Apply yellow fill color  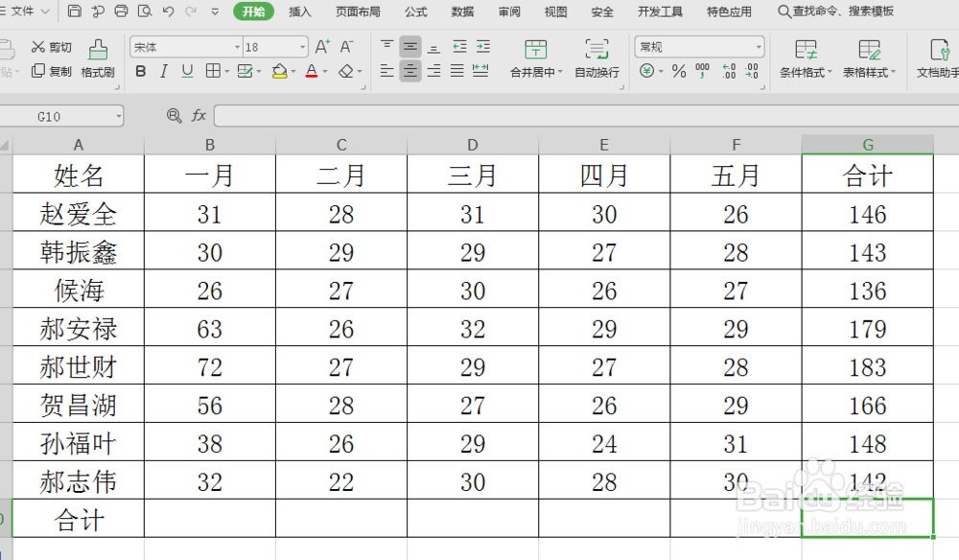(279, 72)
